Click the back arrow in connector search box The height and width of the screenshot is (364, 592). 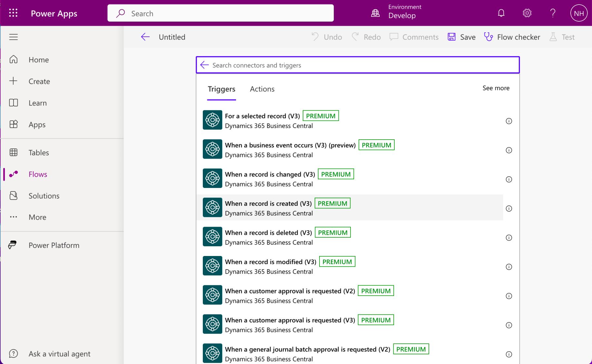[204, 65]
